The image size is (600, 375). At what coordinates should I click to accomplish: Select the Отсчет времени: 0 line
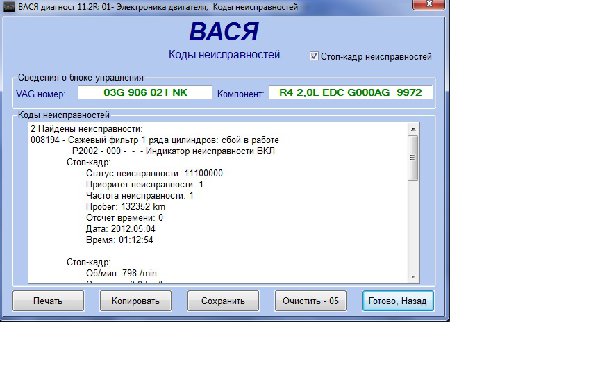coord(124,218)
